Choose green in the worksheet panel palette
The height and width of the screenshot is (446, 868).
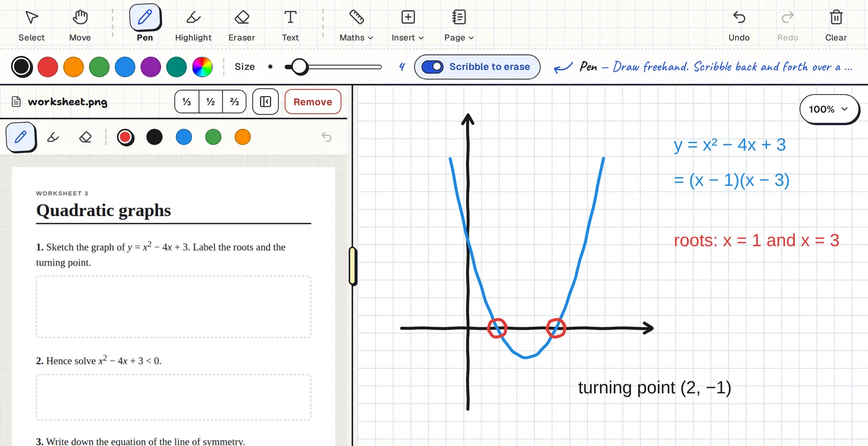213,137
